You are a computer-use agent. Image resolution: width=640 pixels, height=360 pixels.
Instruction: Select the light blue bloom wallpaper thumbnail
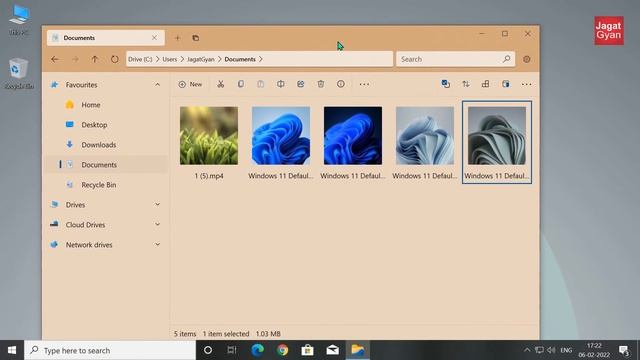point(281,136)
